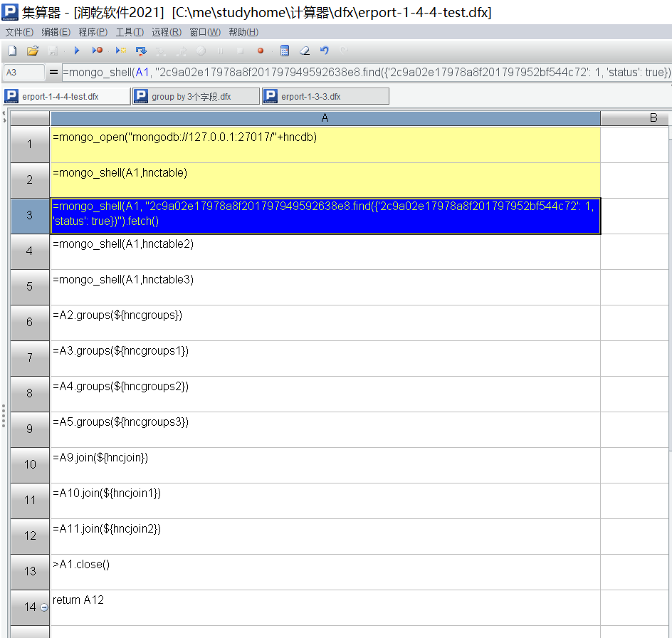Select the cell =mongo_shell(A1,hnctable3)
The height and width of the screenshot is (638, 672).
[325, 287]
